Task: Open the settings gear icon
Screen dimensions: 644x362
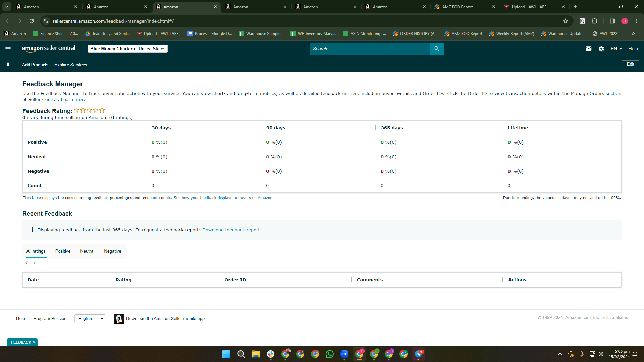Action: pyautogui.click(x=601, y=49)
